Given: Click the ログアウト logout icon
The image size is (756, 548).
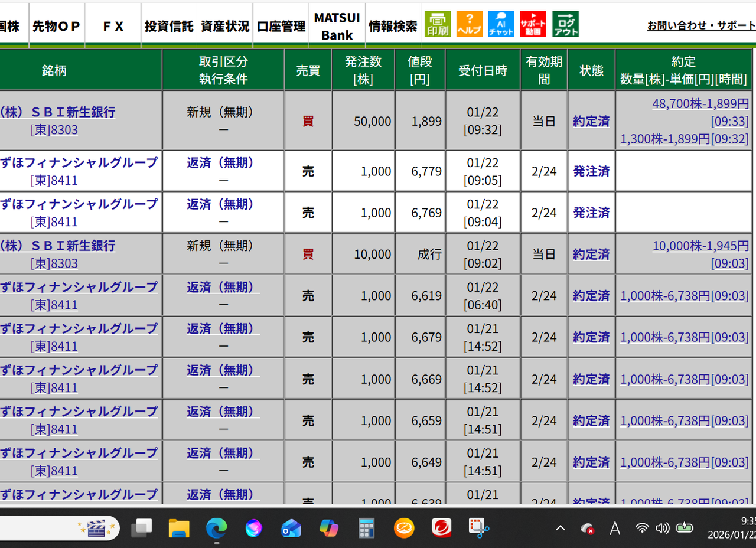Looking at the screenshot, I should (x=565, y=24).
